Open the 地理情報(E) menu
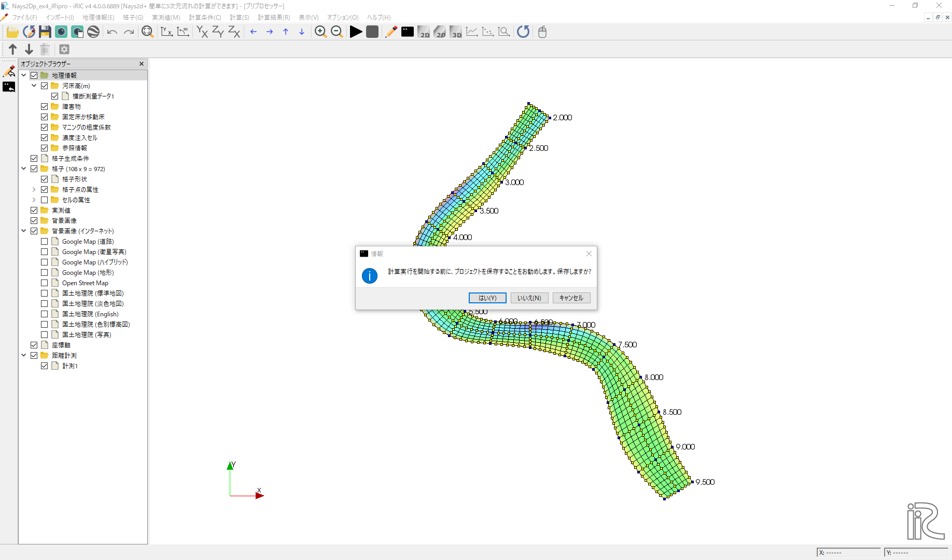 point(99,18)
